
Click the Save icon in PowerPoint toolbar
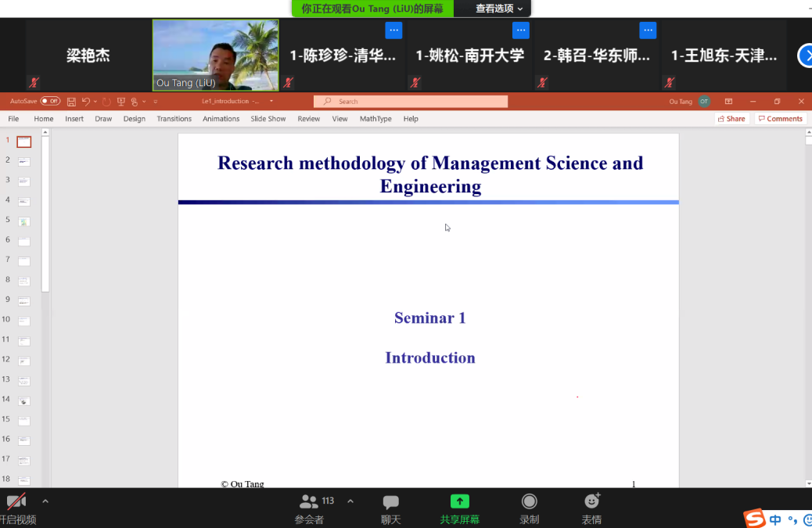tap(71, 102)
